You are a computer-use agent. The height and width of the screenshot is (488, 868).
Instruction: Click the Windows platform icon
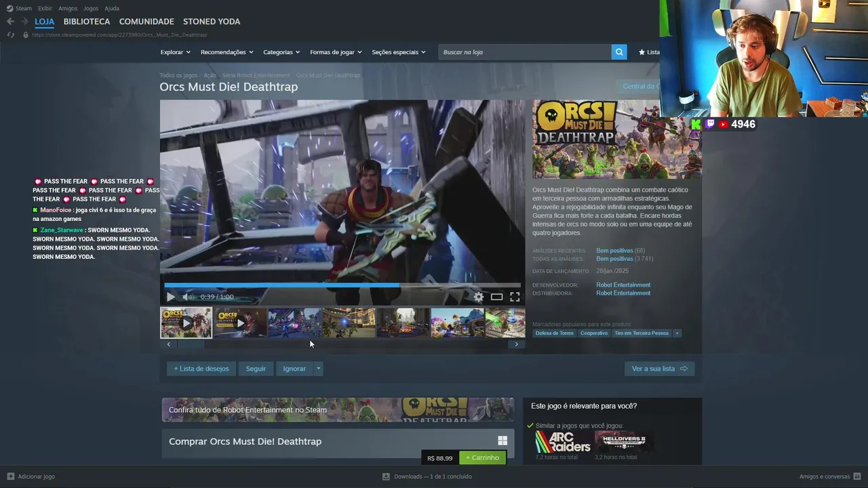(x=502, y=441)
